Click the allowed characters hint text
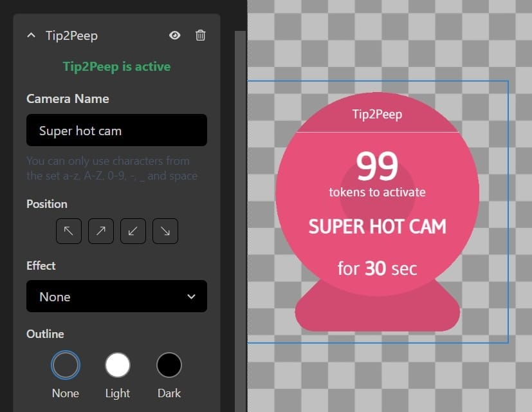The width and height of the screenshot is (532, 412). pos(112,168)
